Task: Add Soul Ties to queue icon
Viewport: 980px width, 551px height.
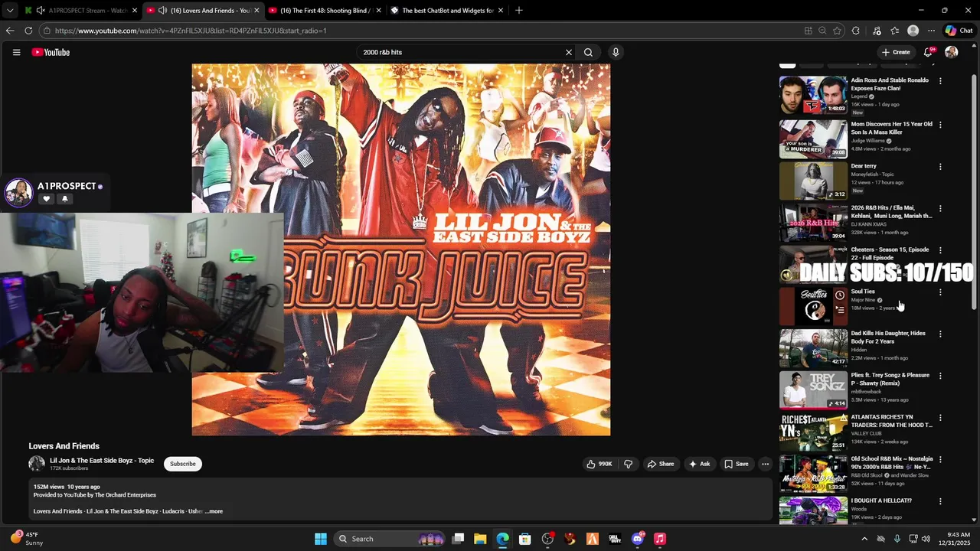Action: click(840, 310)
